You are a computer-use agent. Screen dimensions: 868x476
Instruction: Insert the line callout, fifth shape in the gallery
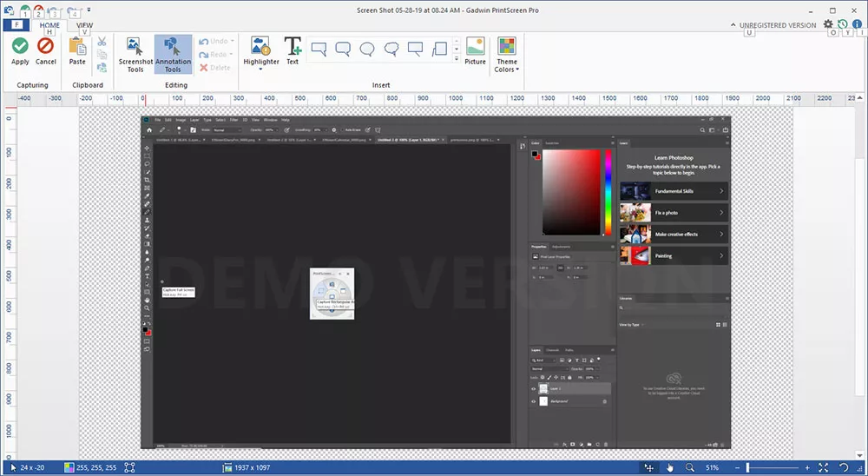[415, 49]
